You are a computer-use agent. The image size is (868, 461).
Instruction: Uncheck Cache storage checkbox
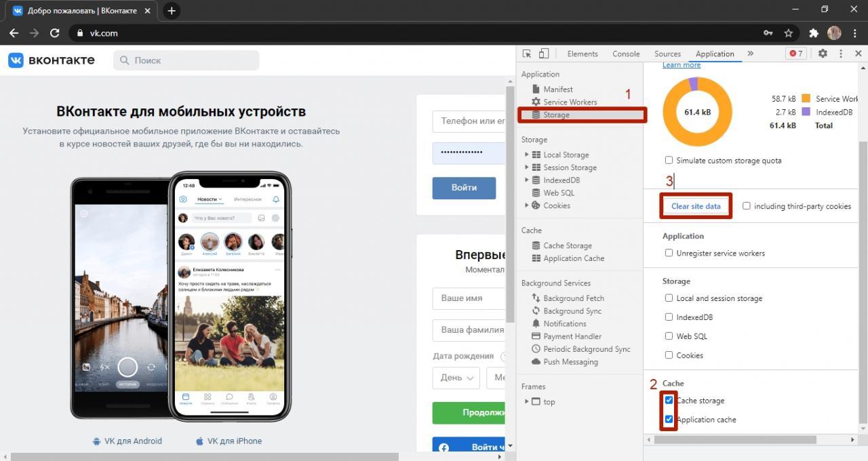(669, 401)
